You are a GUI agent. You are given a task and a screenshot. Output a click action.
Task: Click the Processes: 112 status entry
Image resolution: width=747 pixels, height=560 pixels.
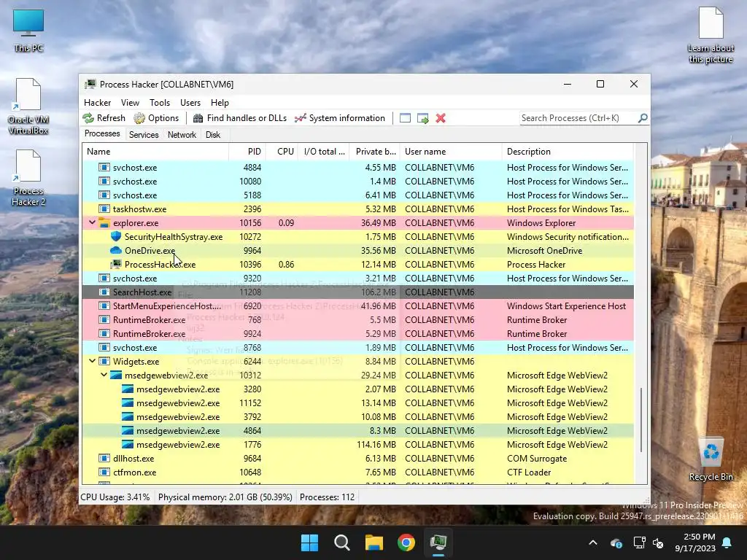(x=328, y=497)
